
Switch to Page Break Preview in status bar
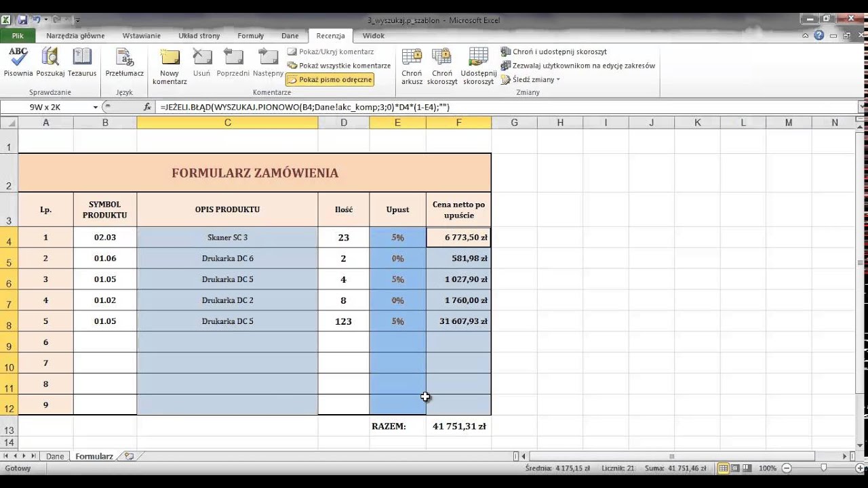point(747,468)
